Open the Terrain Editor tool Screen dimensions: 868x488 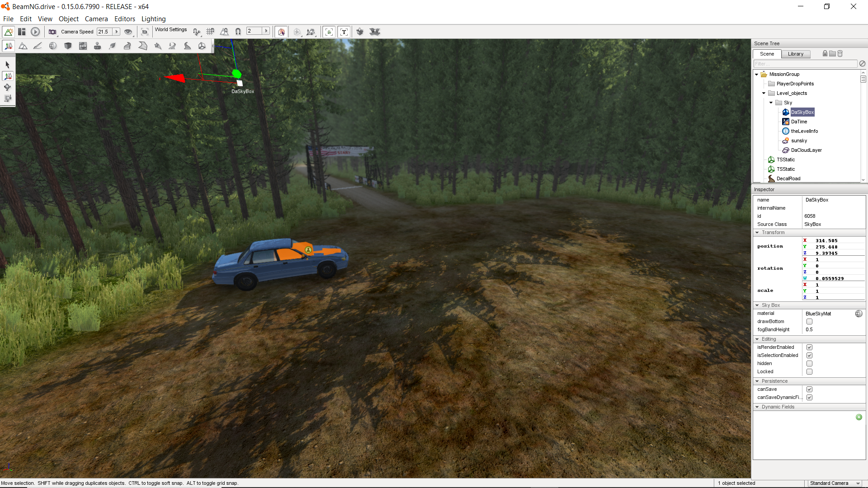[x=23, y=46]
